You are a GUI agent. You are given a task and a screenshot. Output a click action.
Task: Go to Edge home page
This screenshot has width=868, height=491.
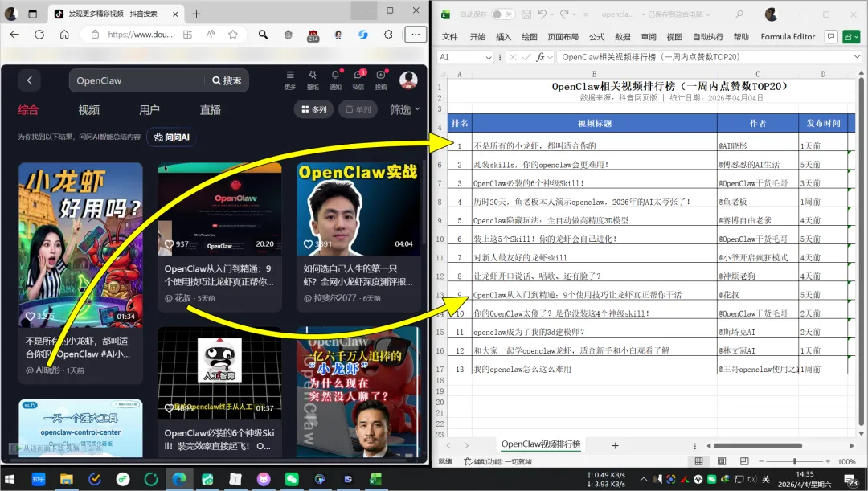point(64,35)
